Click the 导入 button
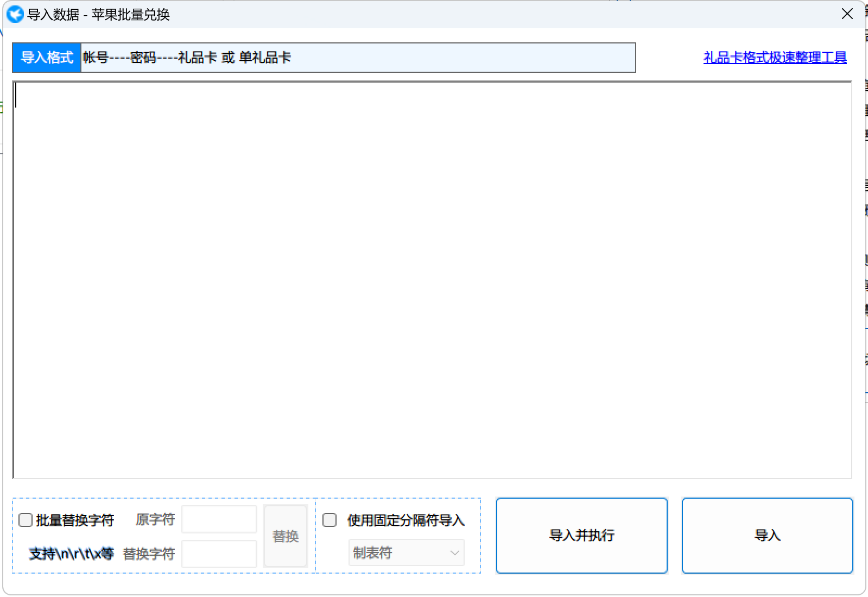 767,536
